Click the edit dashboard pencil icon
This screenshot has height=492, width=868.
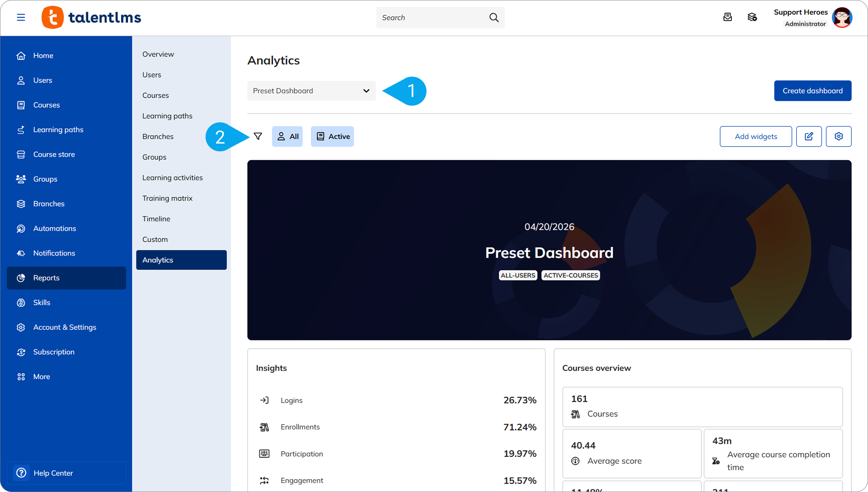[809, 136]
